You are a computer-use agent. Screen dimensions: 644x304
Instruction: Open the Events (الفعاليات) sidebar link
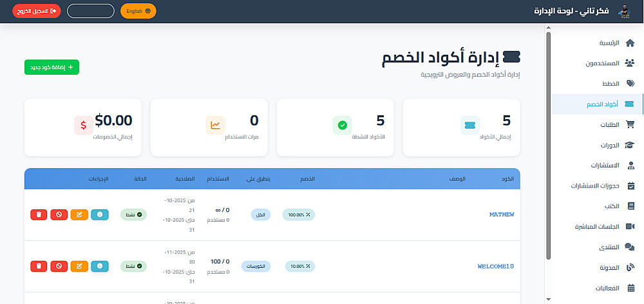pos(598,288)
